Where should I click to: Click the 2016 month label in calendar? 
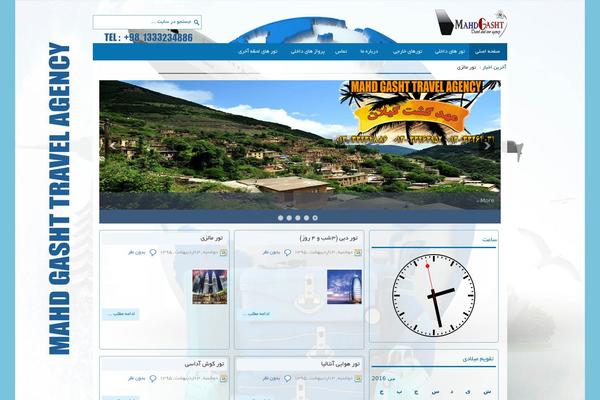point(383,379)
